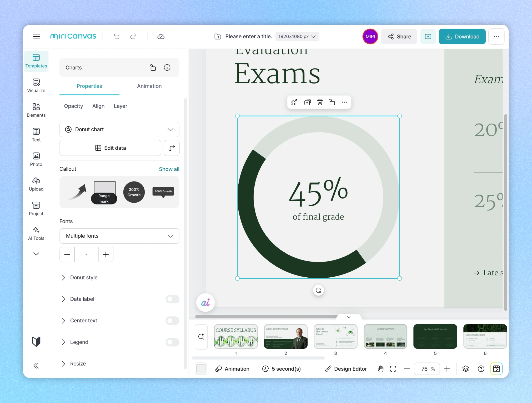The image size is (532, 403).
Task: Switch to the Properties tab
Action: 89,86
